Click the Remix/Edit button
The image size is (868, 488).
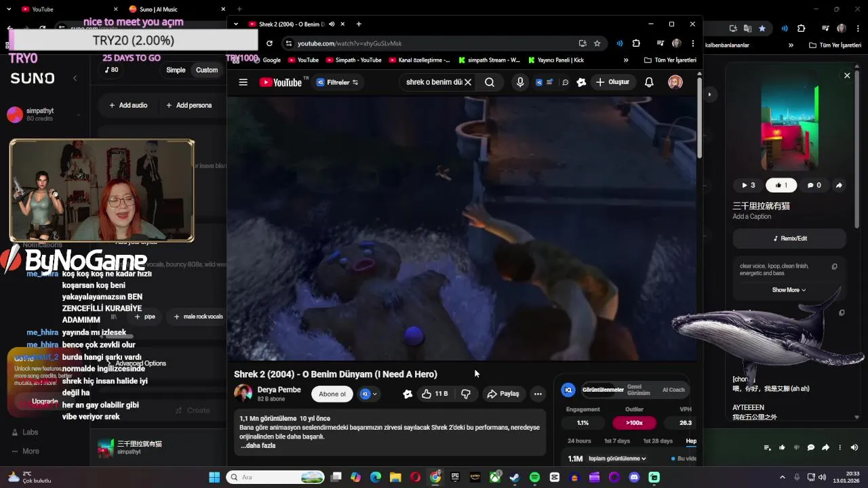click(x=790, y=239)
